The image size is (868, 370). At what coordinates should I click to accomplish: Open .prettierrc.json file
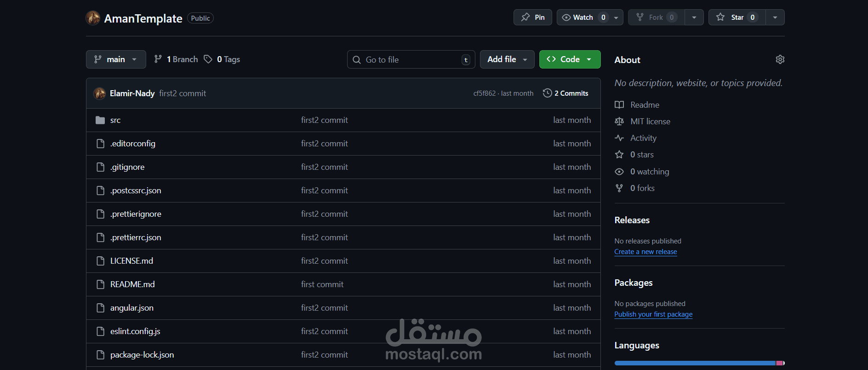point(136,237)
